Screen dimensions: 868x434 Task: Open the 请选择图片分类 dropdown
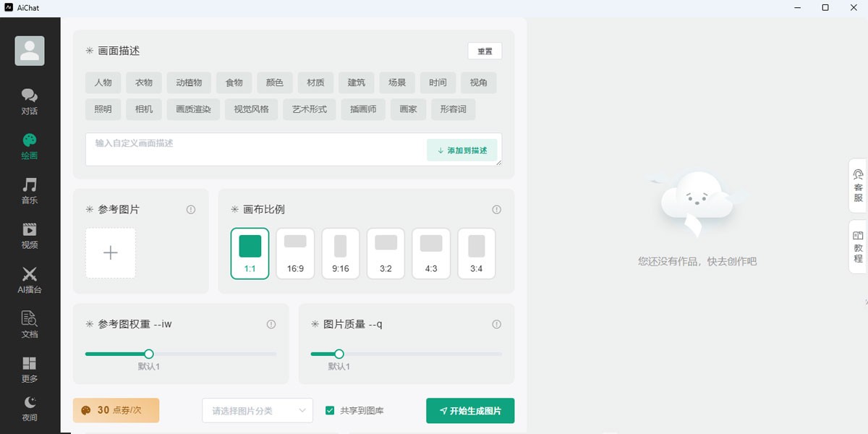257,410
